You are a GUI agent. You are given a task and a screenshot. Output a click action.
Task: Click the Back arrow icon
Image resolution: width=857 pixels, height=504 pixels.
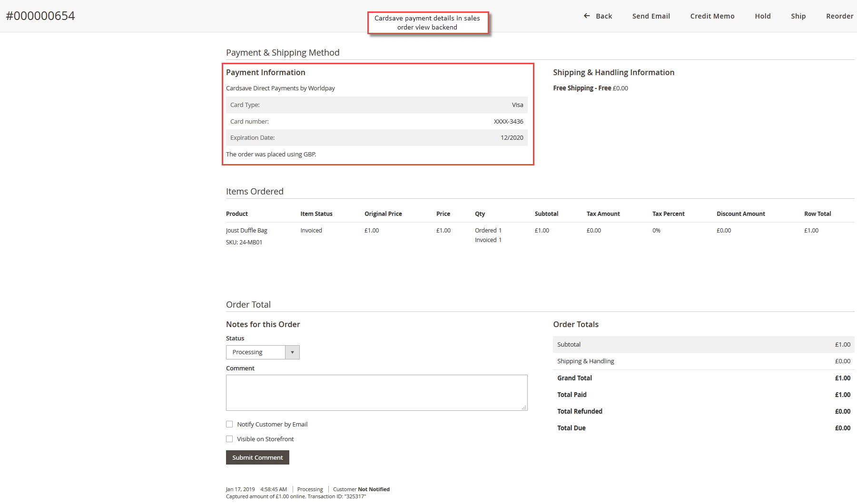pos(587,16)
